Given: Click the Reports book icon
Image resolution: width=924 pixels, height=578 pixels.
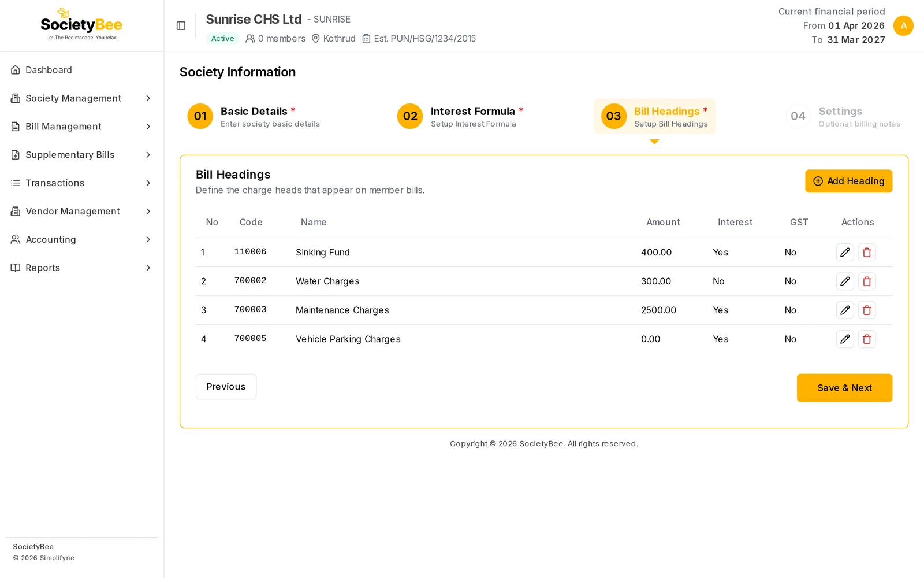Looking at the screenshot, I should click(x=16, y=268).
